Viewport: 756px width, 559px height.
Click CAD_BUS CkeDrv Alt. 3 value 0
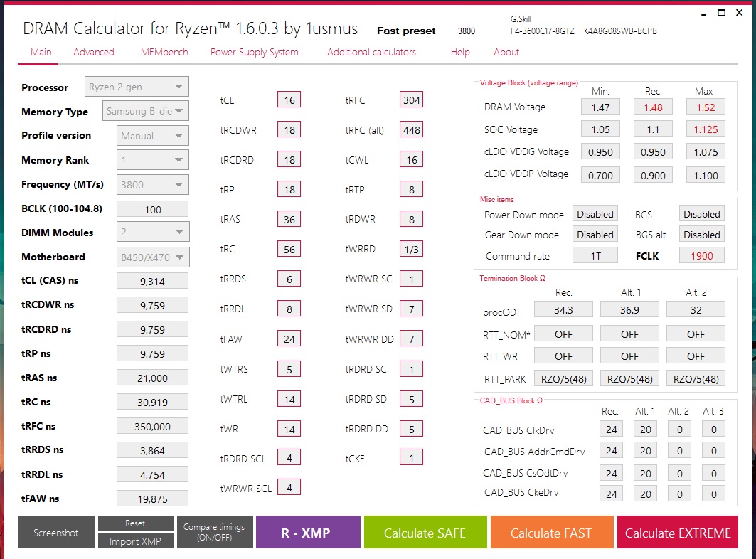pyautogui.click(x=713, y=494)
